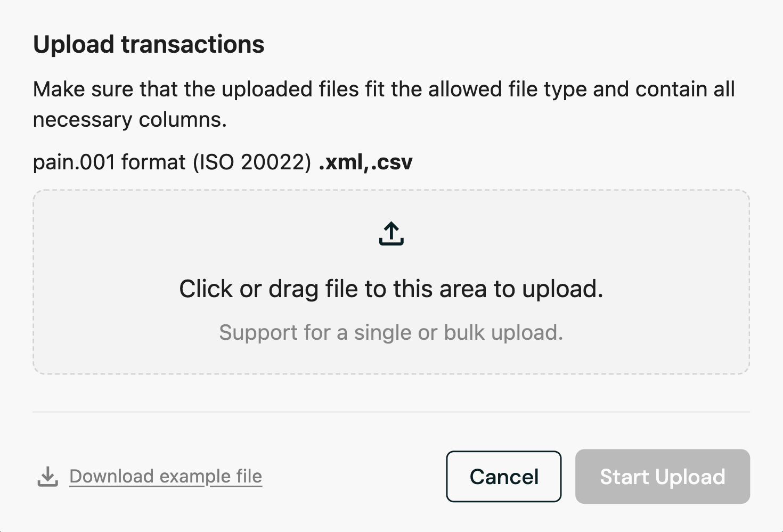Click the bold '.xml,.csv' file type text
The height and width of the screenshot is (532, 783).
tap(365, 161)
